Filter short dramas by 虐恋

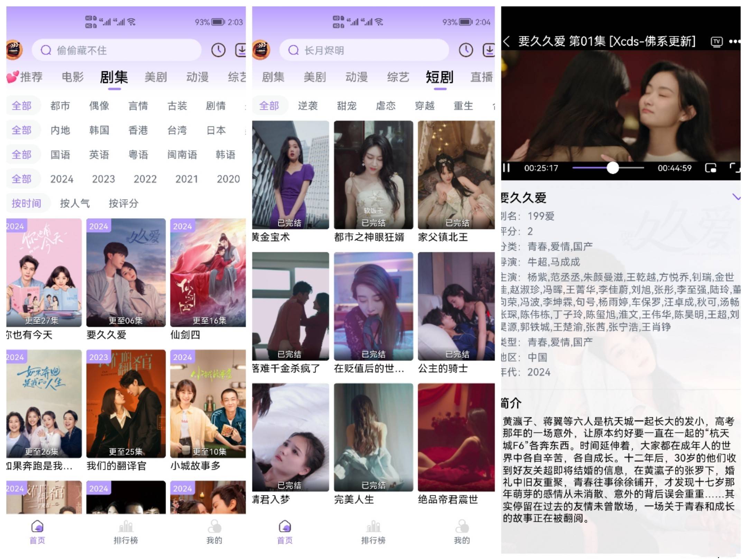[386, 106]
